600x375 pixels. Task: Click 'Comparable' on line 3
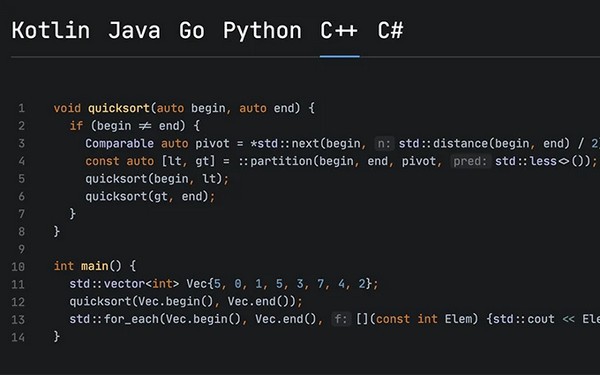tap(119, 143)
